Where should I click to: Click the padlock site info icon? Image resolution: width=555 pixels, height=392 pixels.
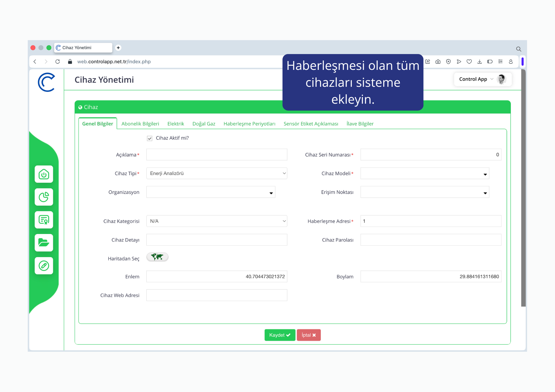70,62
